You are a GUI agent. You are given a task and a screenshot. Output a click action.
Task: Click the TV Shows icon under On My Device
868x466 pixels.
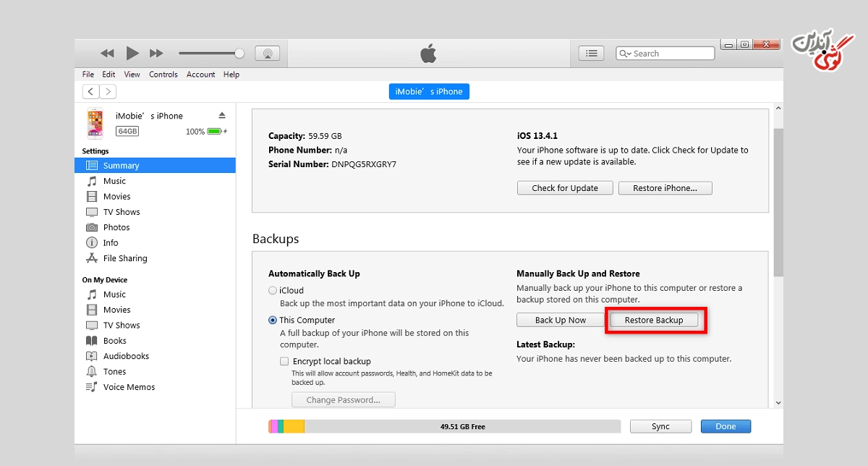92,326
